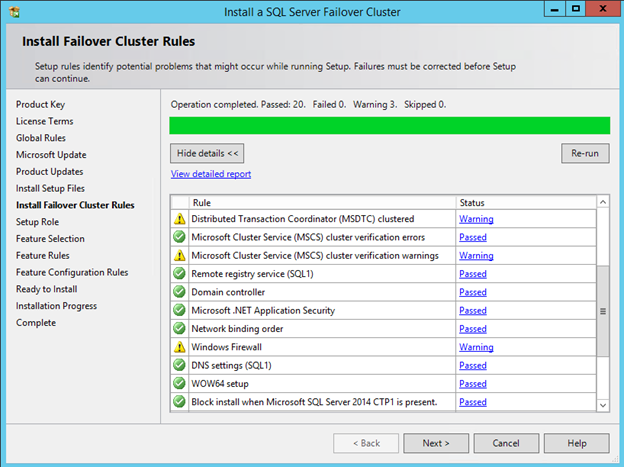The image size is (624, 467).
Task: Open Warning status for MSDTC clustered
Action: [x=476, y=219]
